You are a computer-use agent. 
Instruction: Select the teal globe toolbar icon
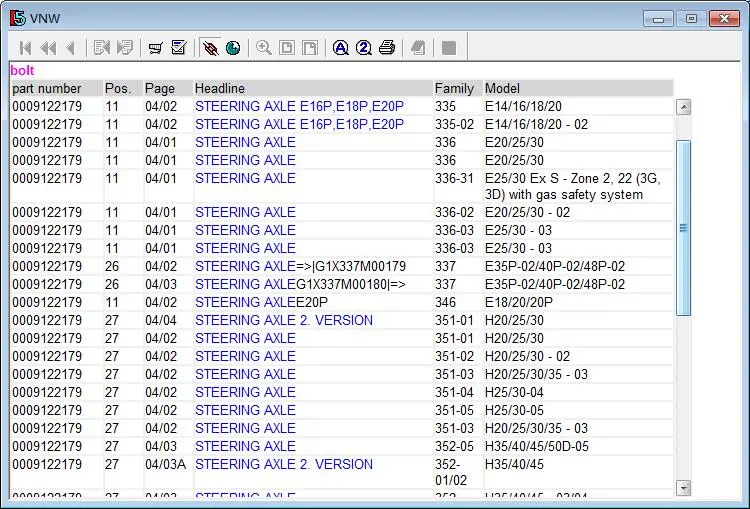click(233, 48)
